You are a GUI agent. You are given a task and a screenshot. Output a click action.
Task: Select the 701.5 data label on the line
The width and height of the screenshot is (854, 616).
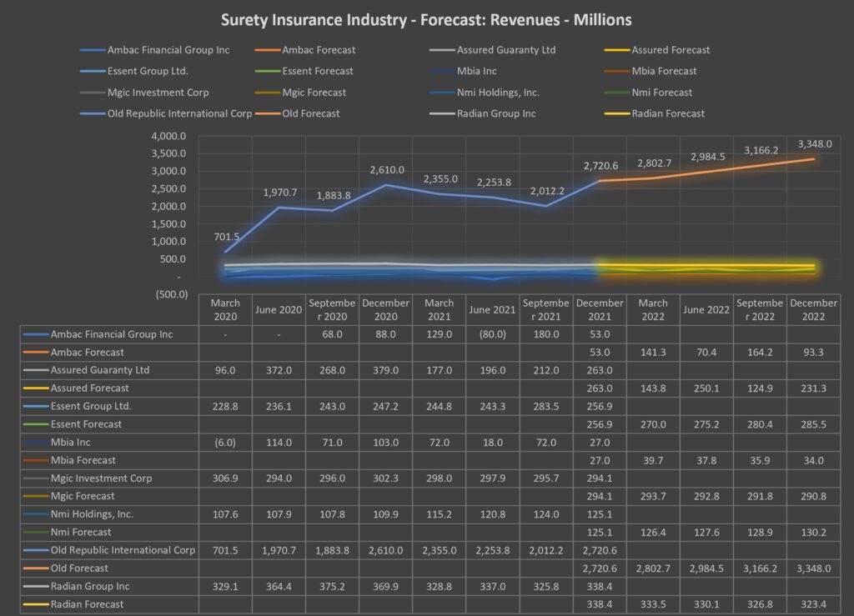(226, 237)
